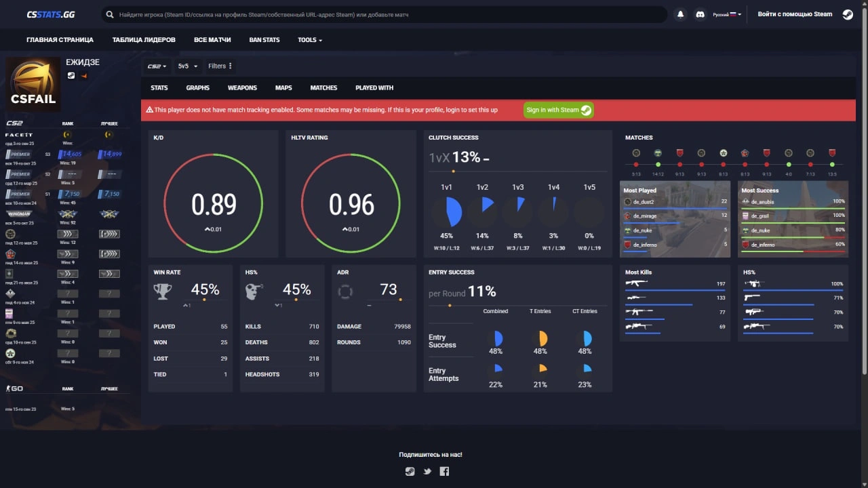
Task: Open the Twitter icon in the footer
Action: click(427, 472)
